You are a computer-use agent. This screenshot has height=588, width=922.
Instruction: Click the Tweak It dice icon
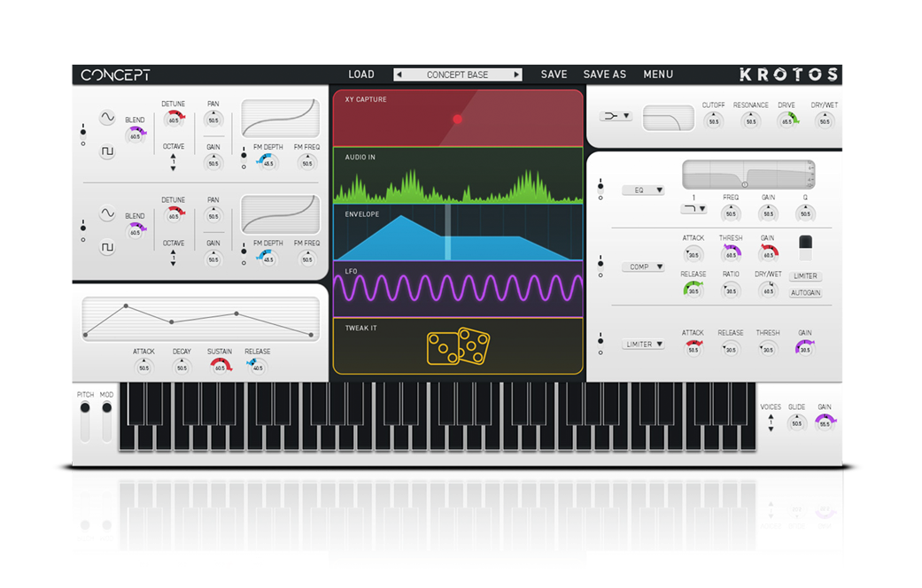[458, 346]
